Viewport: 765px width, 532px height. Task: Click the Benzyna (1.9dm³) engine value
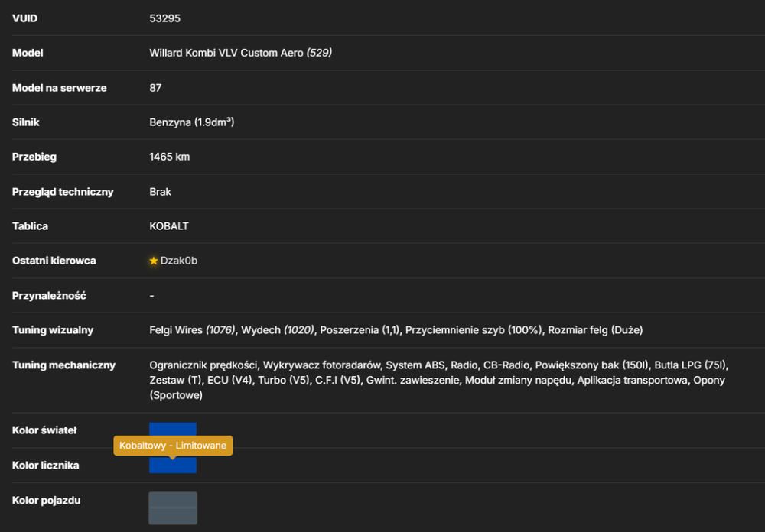click(x=192, y=122)
